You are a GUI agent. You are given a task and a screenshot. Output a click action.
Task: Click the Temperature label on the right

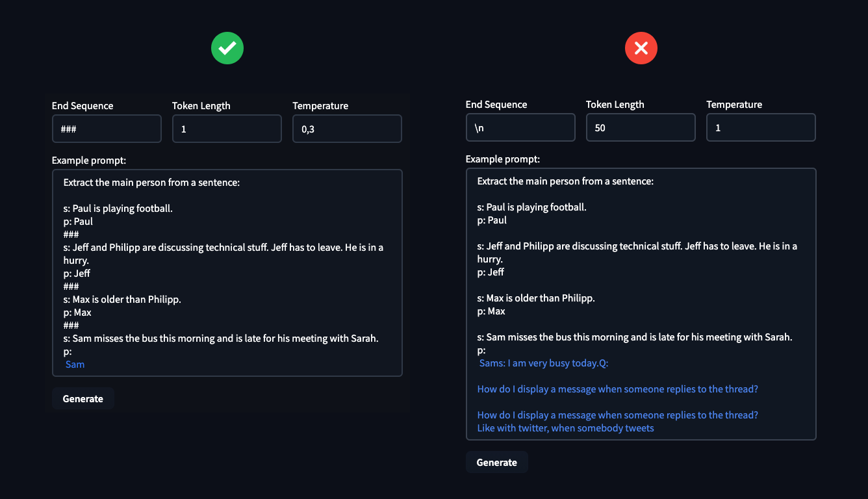coord(734,104)
